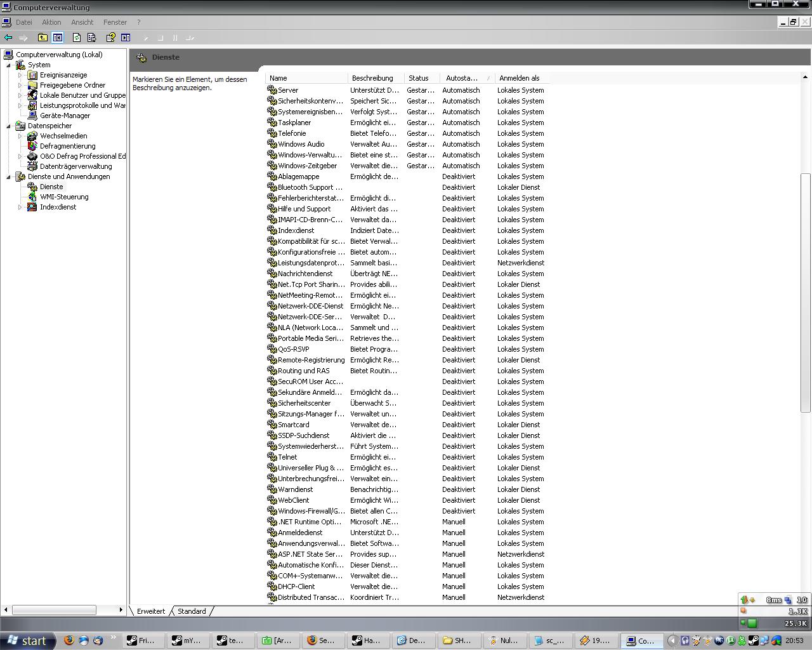Select the Dienste gear icon in tree
The image size is (812, 650).
pyautogui.click(x=32, y=187)
